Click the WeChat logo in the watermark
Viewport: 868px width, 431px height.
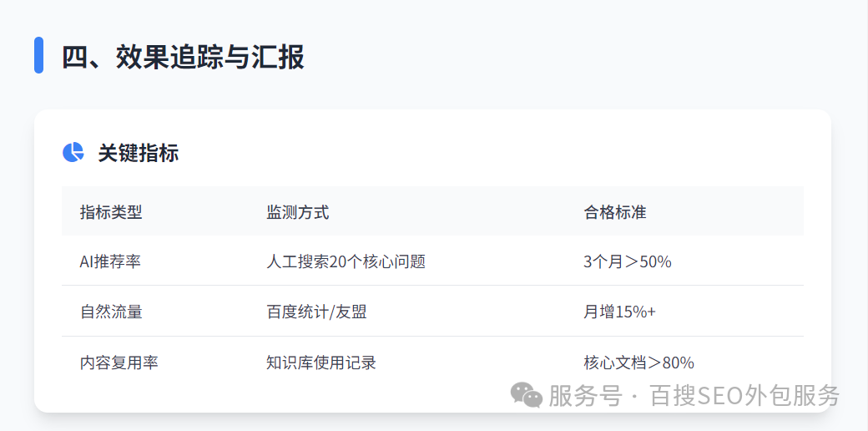click(527, 394)
